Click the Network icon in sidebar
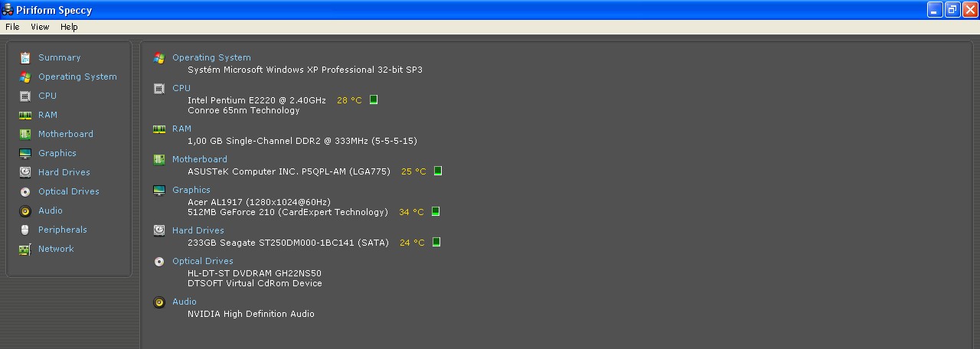Screen dimensions: 980x349 click(x=25, y=249)
